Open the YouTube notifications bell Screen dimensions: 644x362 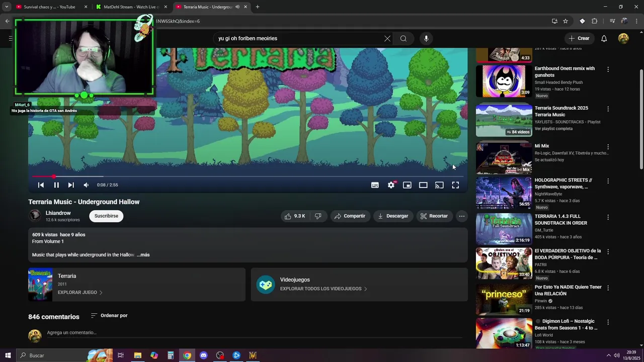click(604, 38)
